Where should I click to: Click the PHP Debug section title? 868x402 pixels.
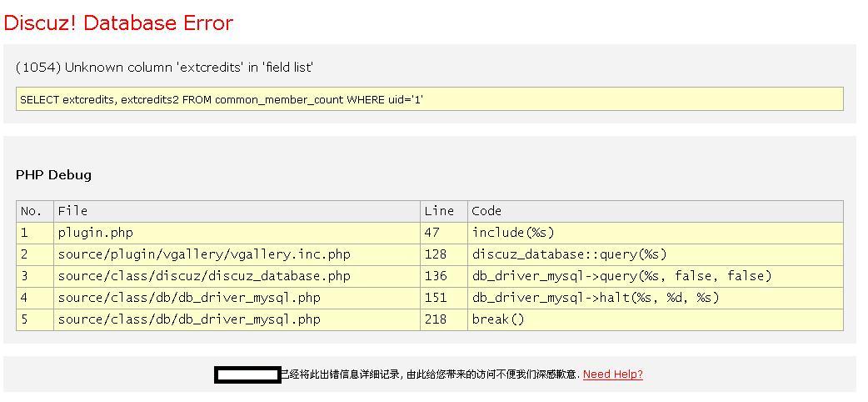point(53,175)
